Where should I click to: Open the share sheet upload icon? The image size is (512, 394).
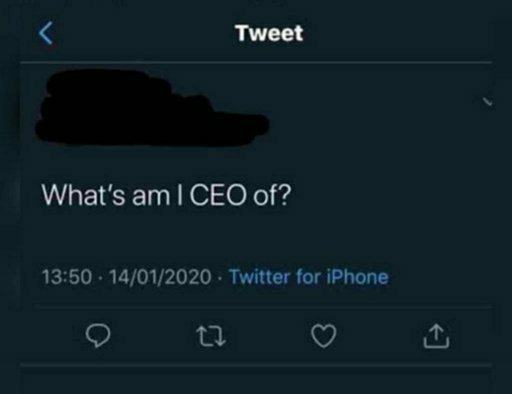point(436,336)
